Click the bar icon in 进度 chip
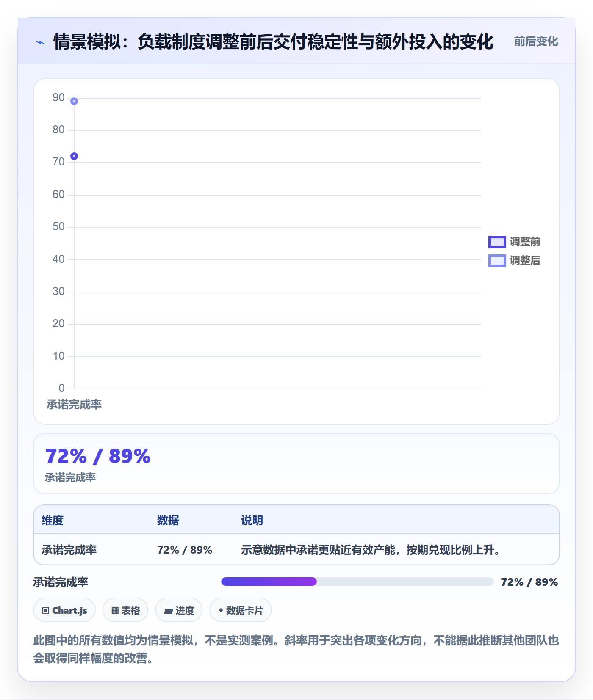Viewport: 593px width, 700px height. coord(168,611)
